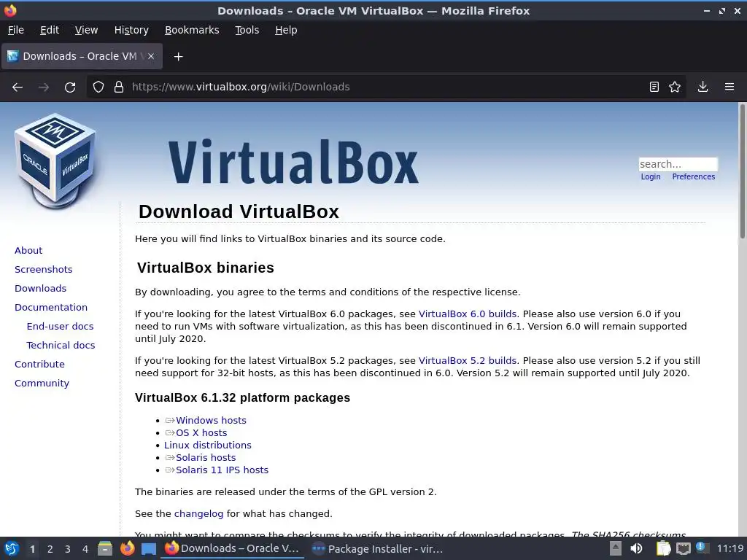Viewport: 747px width, 560px height.
Task: Launch Firefox from the taskbar quick launcher
Action: point(127,548)
